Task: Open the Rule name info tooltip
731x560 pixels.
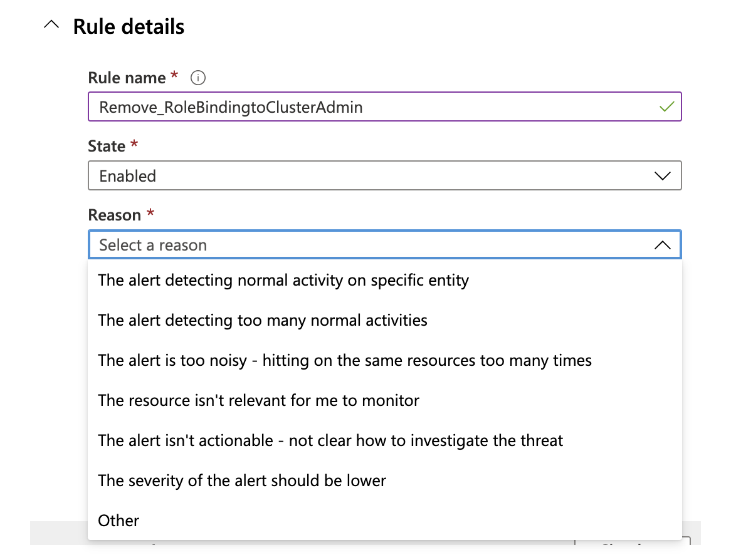Action: point(198,77)
